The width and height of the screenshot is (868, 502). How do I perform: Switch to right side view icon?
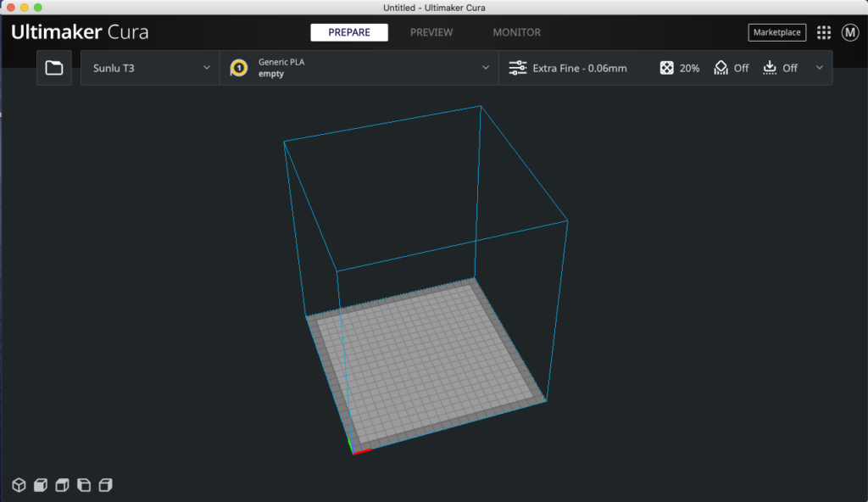(x=105, y=485)
